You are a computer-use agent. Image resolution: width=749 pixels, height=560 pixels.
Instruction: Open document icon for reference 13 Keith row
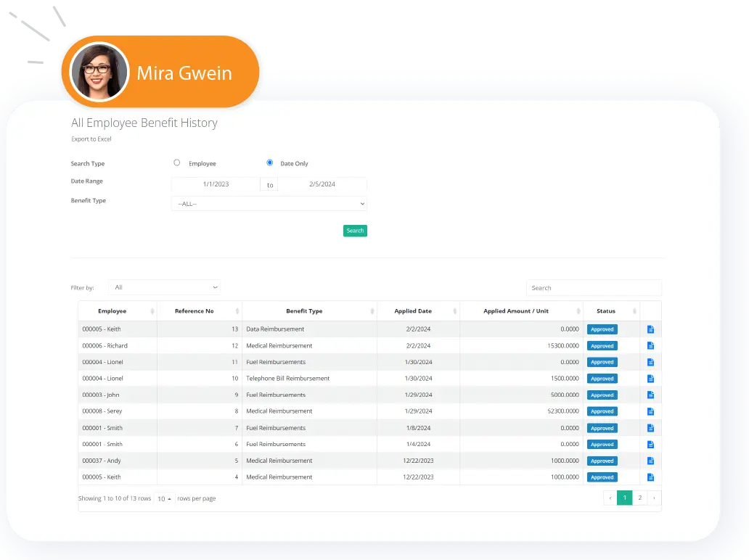pos(650,329)
